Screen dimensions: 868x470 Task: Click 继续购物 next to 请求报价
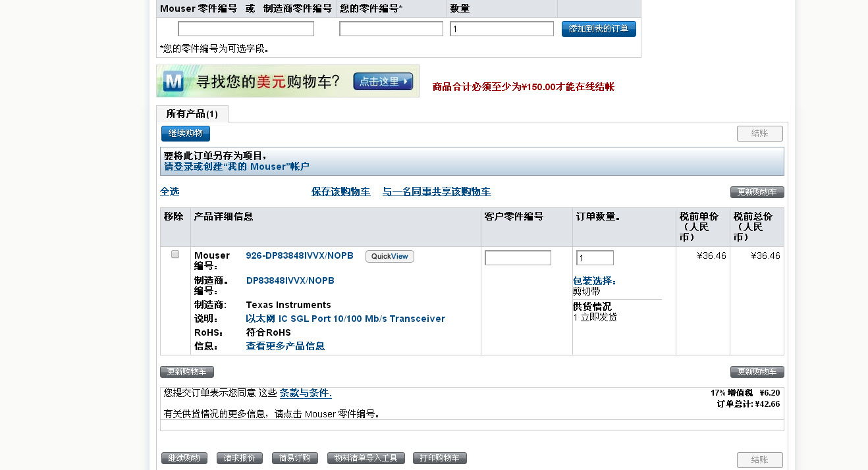[184, 458]
